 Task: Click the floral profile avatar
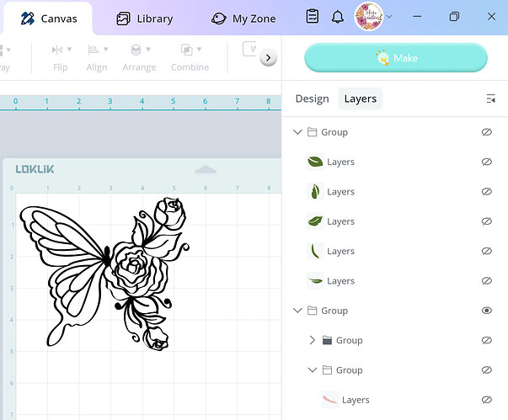tap(369, 17)
